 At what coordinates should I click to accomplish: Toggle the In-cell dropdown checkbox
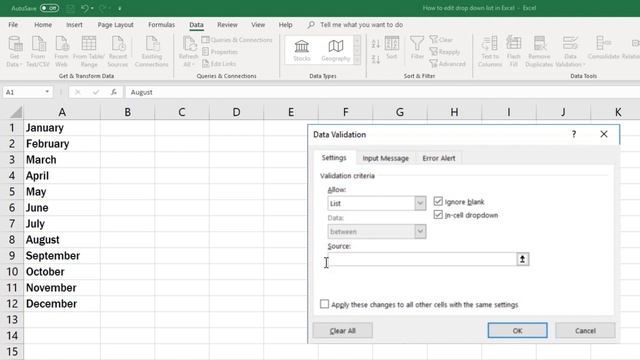click(x=438, y=215)
